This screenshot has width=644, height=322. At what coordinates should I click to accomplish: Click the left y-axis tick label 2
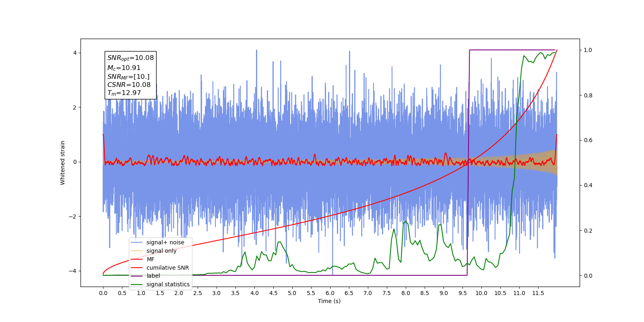point(75,107)
